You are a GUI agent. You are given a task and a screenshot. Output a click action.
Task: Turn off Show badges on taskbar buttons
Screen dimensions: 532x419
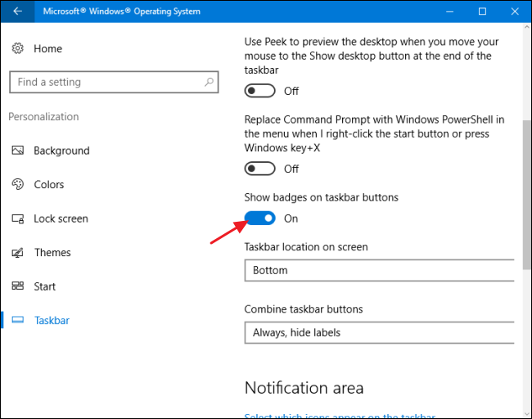pyautogui.click(x=260, y=219)
